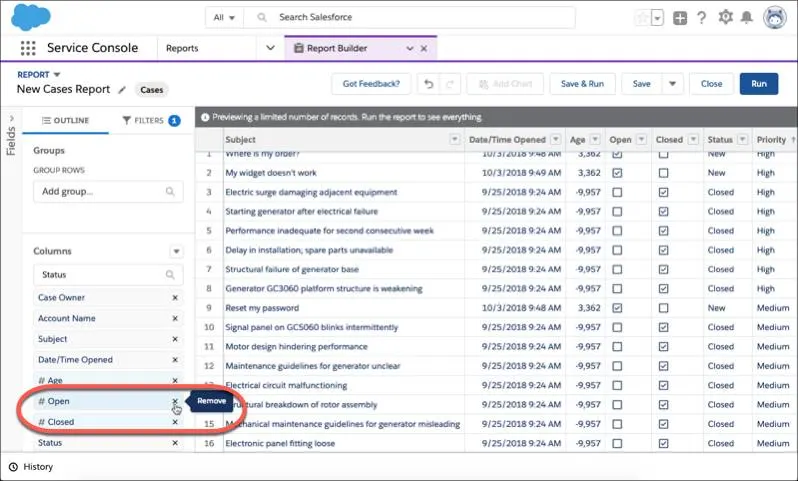Open the global actions plus icon
Image resolution: width=798 pixels, height=481 pixels.
tap(680, 18)
